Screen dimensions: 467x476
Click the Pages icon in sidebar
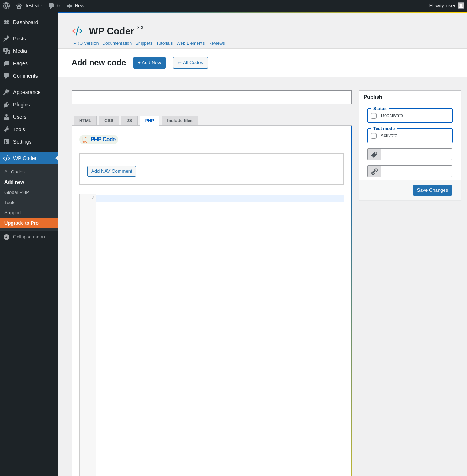pyautogui.click(x=7, y=63)
